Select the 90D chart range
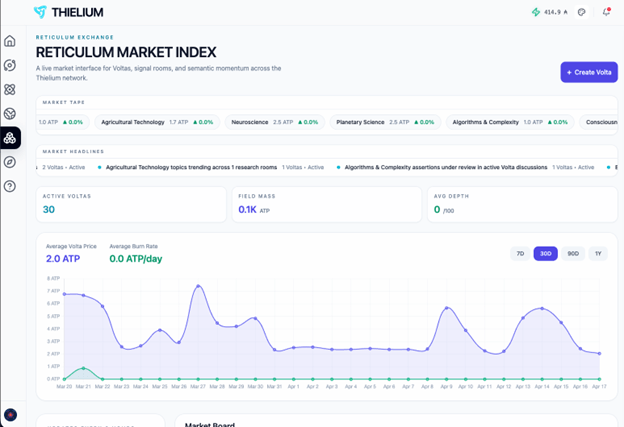The width and height of the screenshot is (624, 427). (x=572, y=254)
